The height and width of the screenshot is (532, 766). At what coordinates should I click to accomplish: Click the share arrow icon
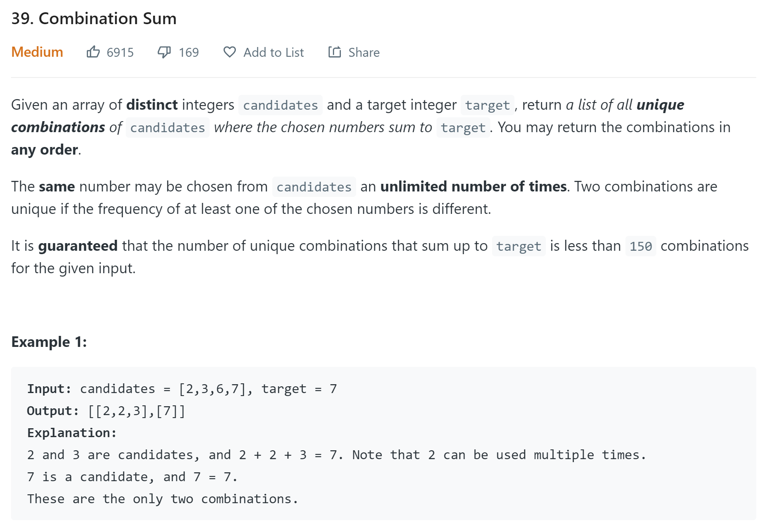point(335,52)
